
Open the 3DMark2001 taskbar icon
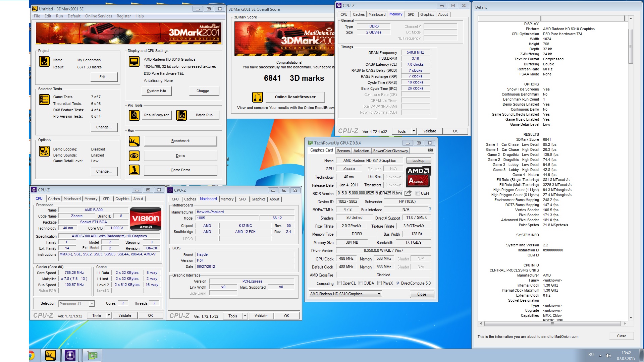click(x=51, y=355)
